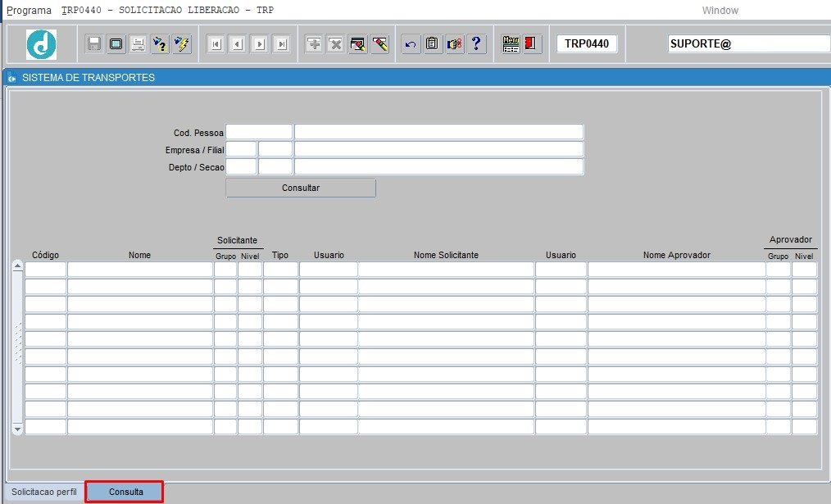Click the Nome Aprovador field in first grid row
Viewport: 831px width, 504px height.
pos(677,270)
